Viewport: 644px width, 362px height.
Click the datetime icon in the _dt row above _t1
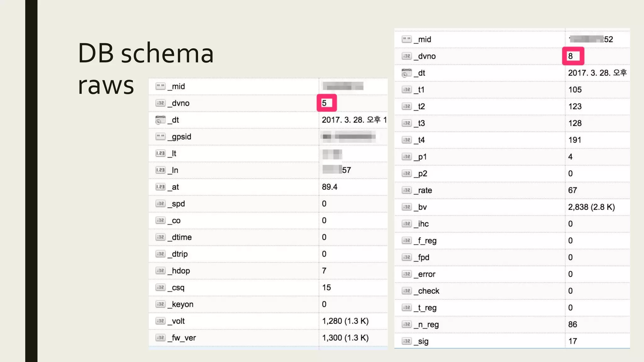pos(407,73)
